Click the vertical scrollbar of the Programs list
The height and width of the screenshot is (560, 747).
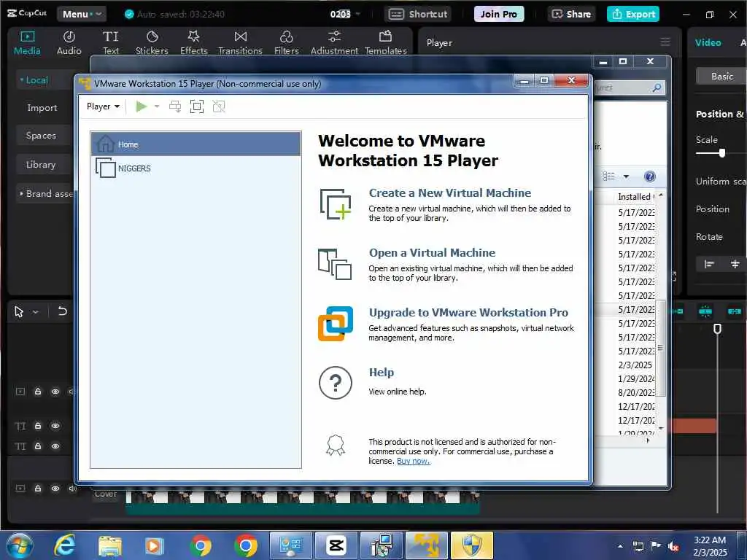pyautogui.click(x=661, y=348)
